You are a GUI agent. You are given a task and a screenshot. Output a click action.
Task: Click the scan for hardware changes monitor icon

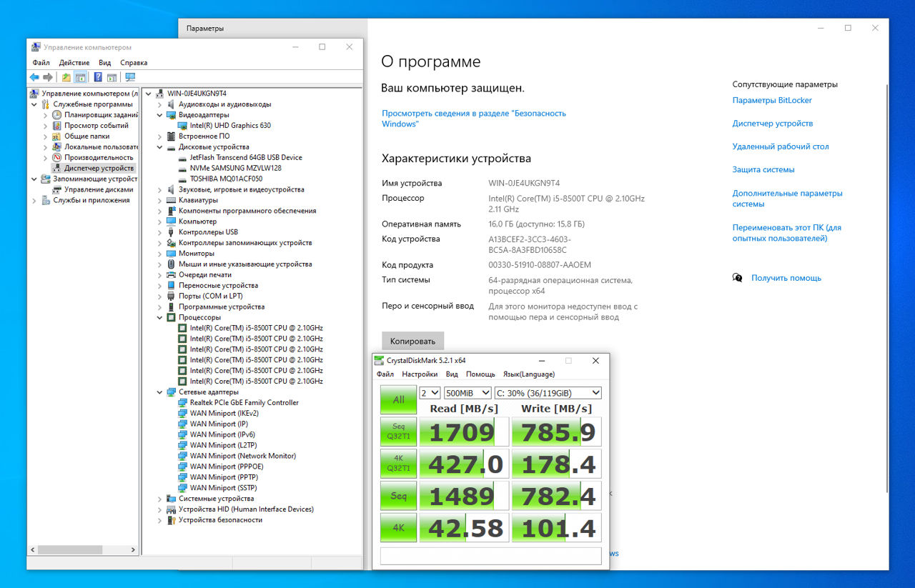click(130, 77)
